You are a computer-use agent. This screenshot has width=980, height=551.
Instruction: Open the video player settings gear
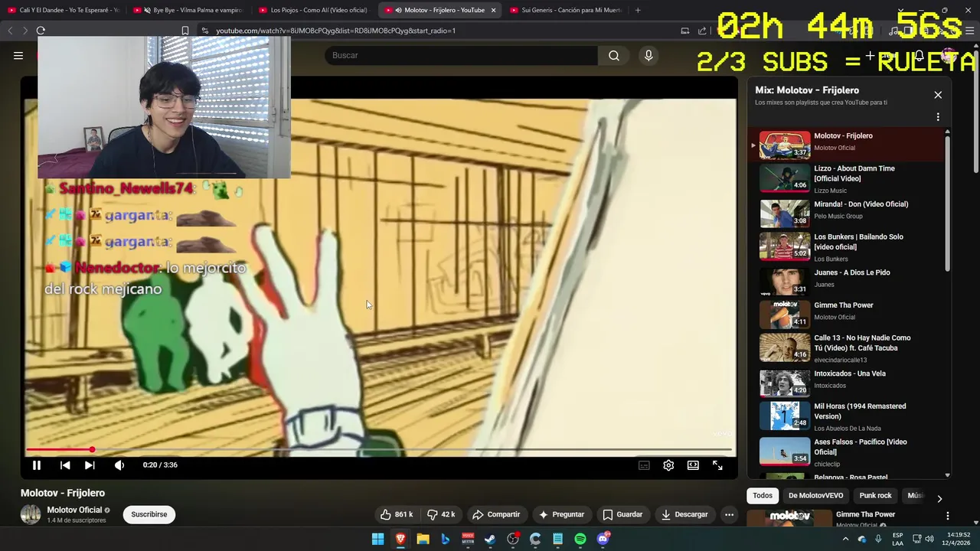coord(668,465)
